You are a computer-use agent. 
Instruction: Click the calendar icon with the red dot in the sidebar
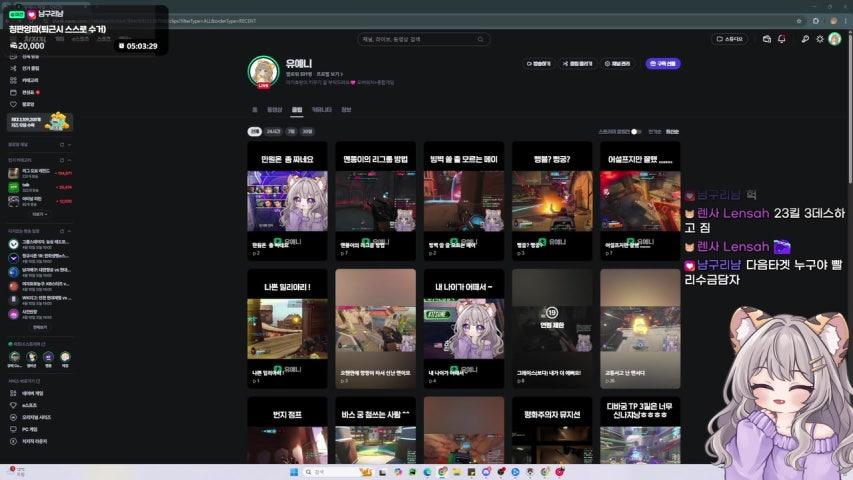(13, 93)
